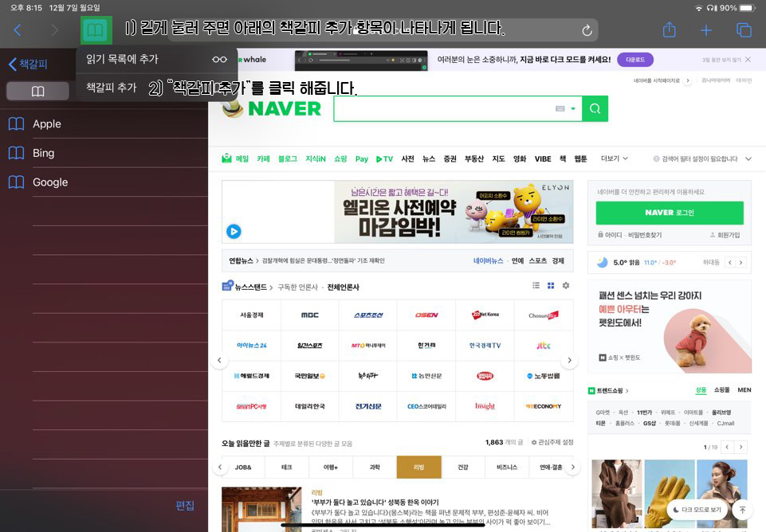This screenshot has width=766, height=532.
Task: Open TV in NAVER navigation
Action: pyautogui.click(x=384, y=158)
